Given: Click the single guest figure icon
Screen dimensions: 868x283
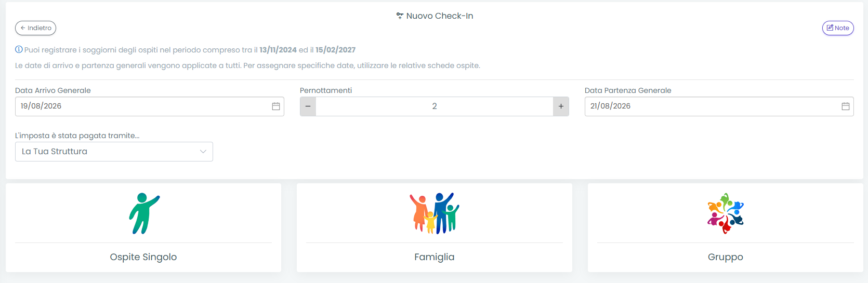Looking at the screenshot, I should click(144, 213).
